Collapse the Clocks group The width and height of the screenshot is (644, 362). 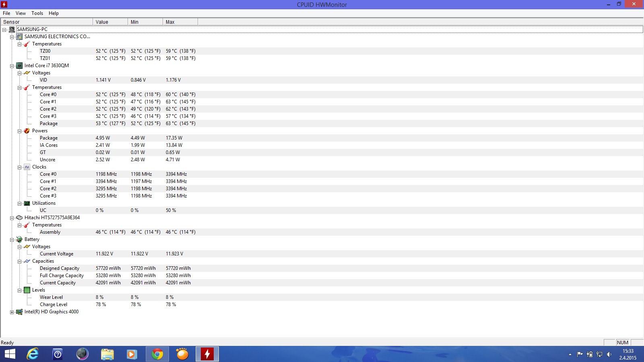tap(19, 167)
